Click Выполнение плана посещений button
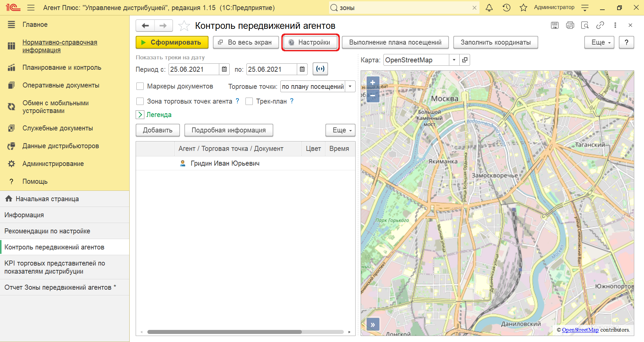644x342 pixels. [395, 42]
